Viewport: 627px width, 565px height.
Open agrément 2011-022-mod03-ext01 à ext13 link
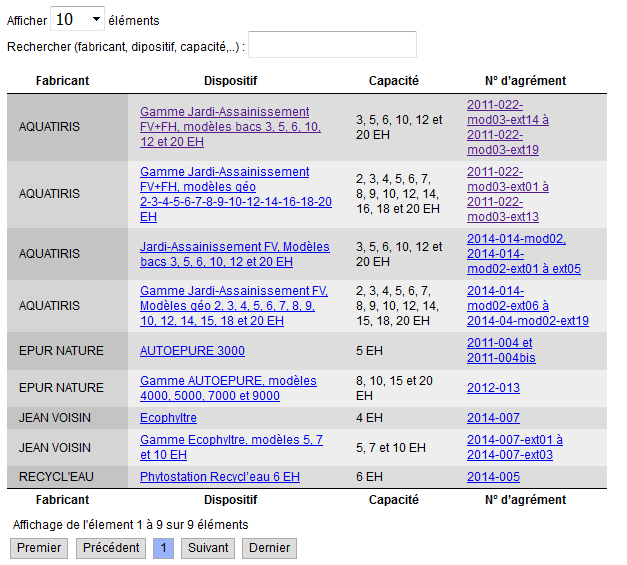click(x=508, y=194)
